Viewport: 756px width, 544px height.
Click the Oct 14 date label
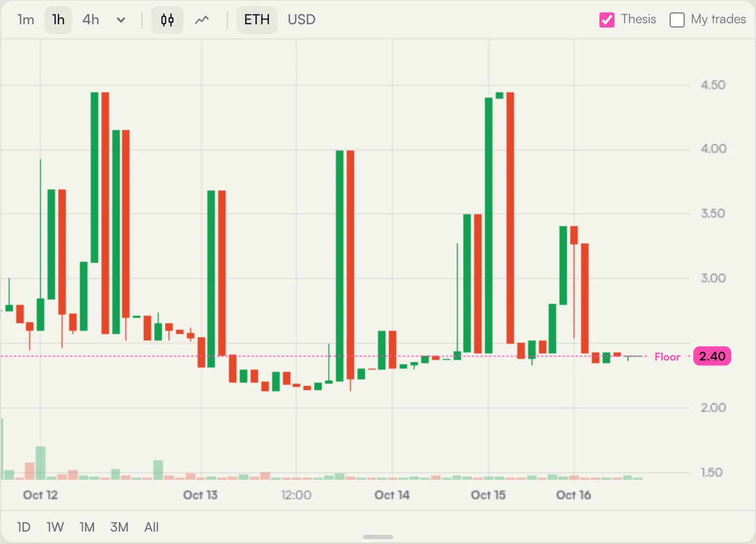click(392, 495)
